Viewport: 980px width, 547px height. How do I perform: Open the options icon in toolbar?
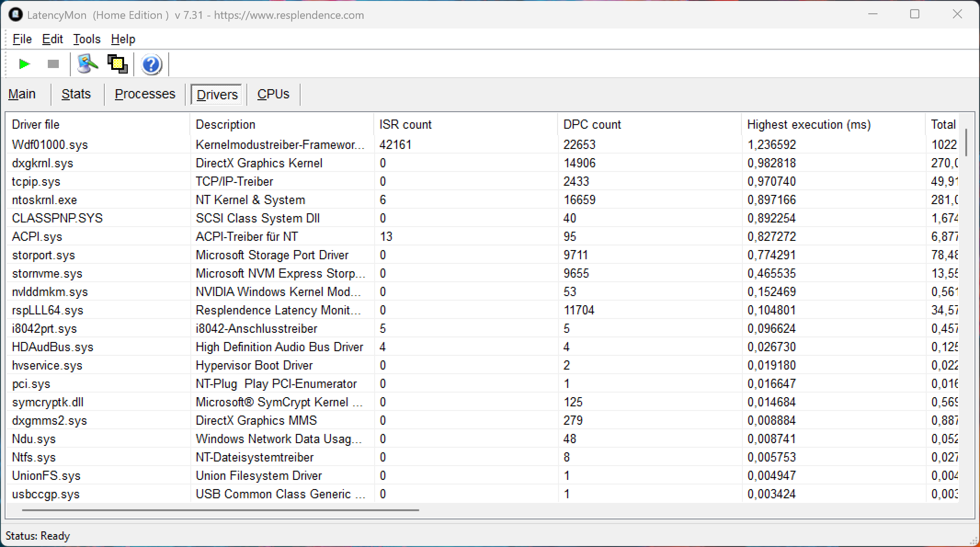click(87, 64)
